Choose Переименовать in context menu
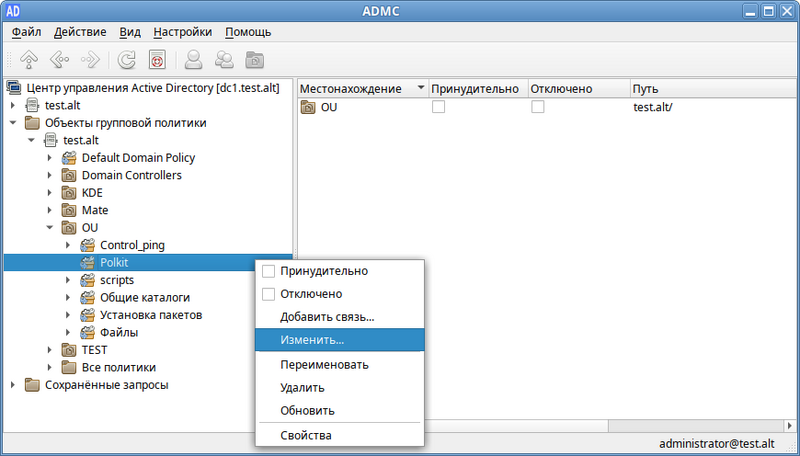 tap(340, 365)
